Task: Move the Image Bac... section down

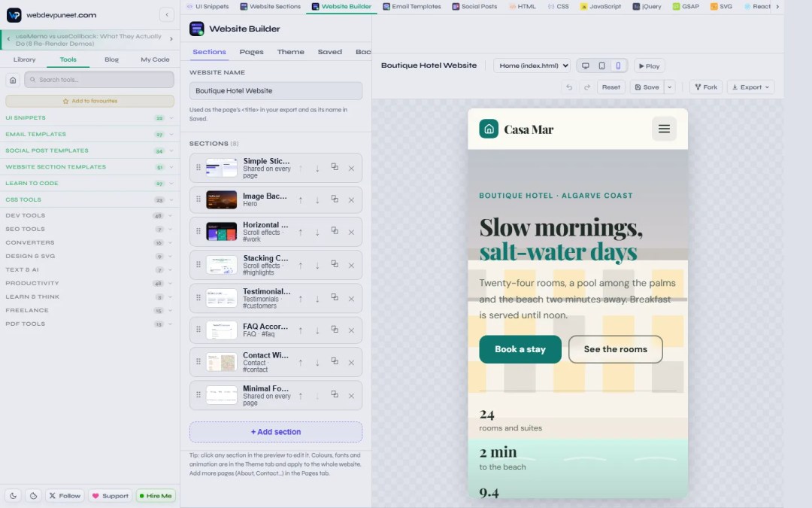Action: (x=317, y=200)
